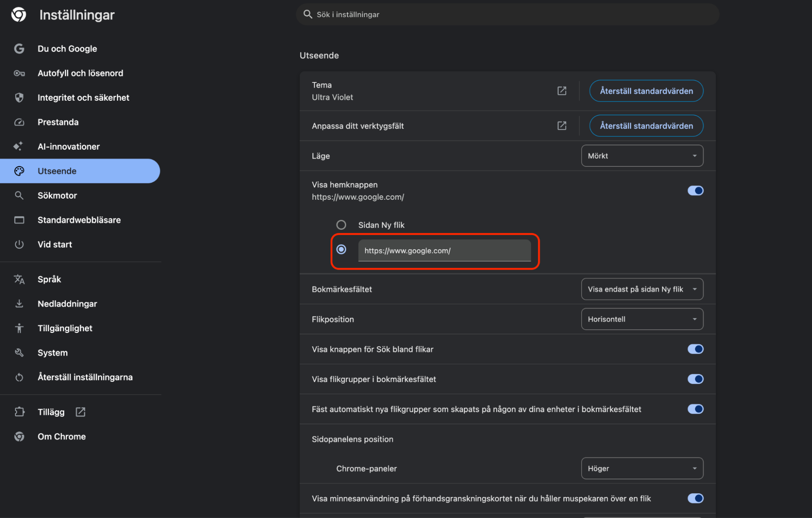Toggle Fäst automatiskt nya flikgrupper
Viewport: 812px width, 518px height.
coord(695,409)
